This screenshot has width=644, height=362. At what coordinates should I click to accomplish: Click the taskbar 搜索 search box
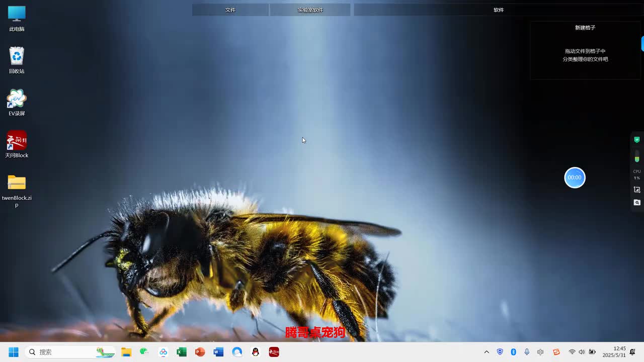(69, 352)
